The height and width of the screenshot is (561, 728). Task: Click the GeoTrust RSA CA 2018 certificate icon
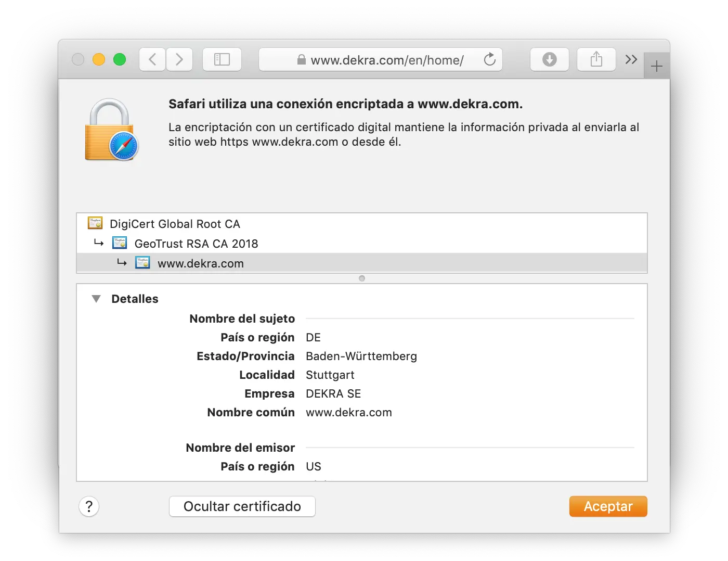click(x=120, y=243)
